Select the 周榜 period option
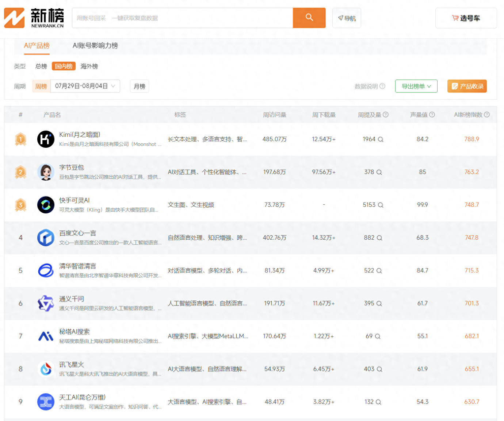 pyautogui.click(x=41, y=86)
